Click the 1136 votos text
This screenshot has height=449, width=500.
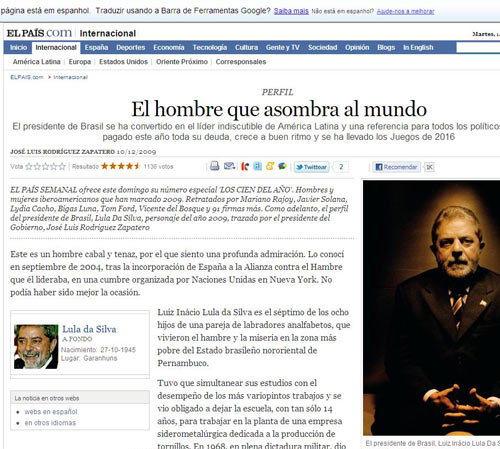158,166
